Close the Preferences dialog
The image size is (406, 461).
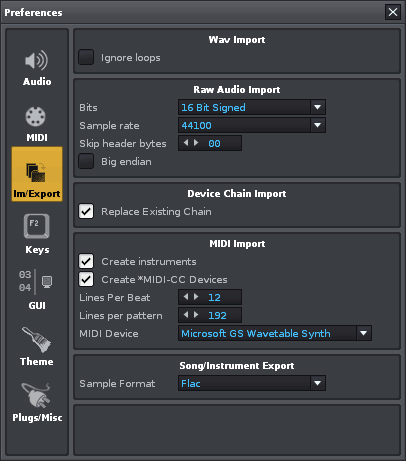click(393, 12)
